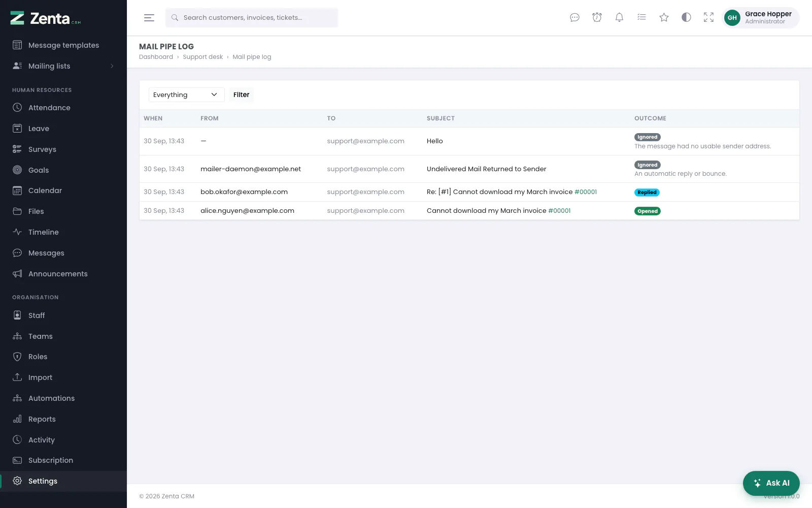Open the alarm clock reminders icon
This screenshot has height=508, width=812.
[x=597, y=18]
